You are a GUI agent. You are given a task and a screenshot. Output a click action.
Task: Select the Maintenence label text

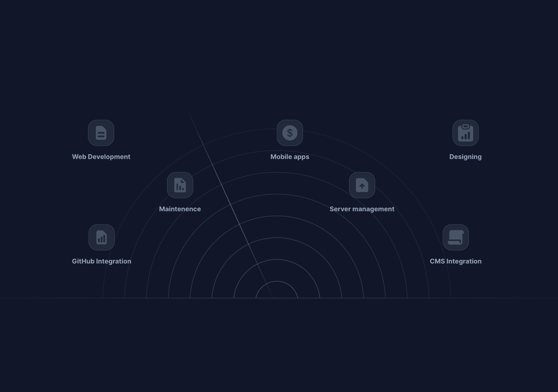(x=180, y=209)
